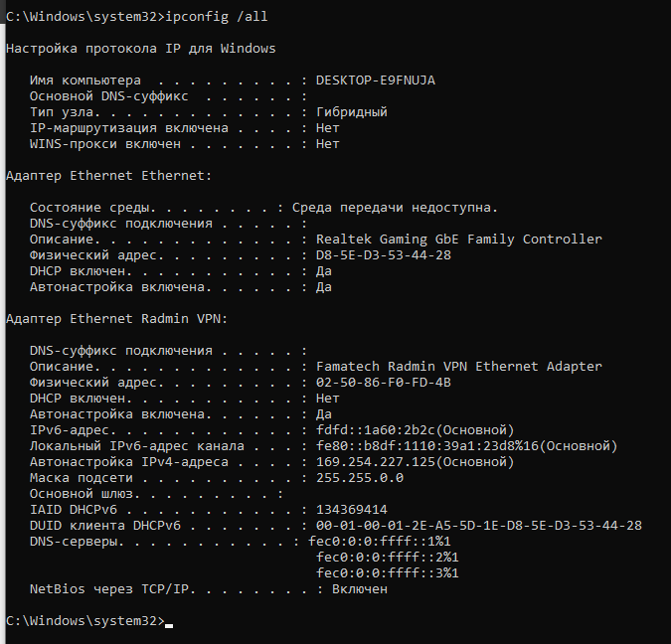Viewport: 671px width, 644px height.
Task: Click the computer name DESKTOP-E9FNUJA
Action: (x=376, y=80)
